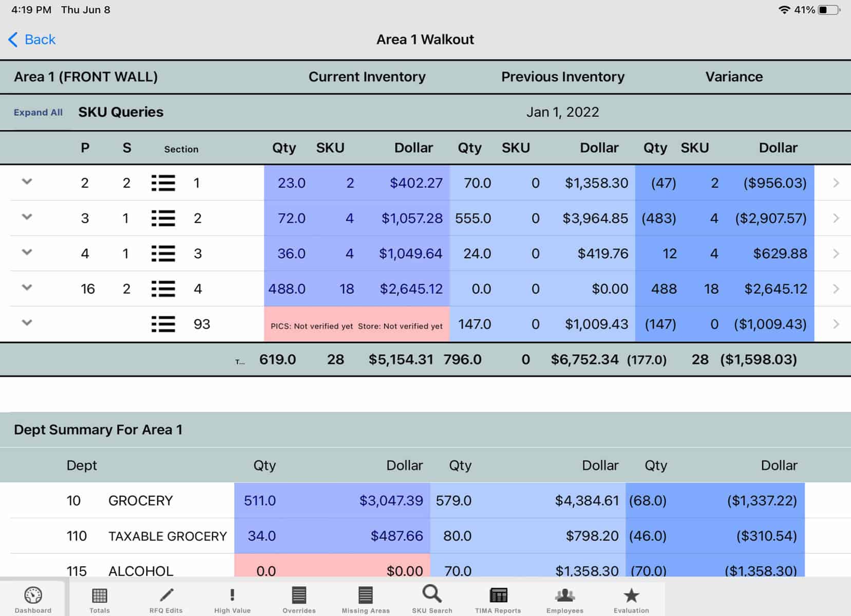Viewport: 851px width, 616px height.
Task: Tap the section list icon on row 4
Action: (163, 288)
